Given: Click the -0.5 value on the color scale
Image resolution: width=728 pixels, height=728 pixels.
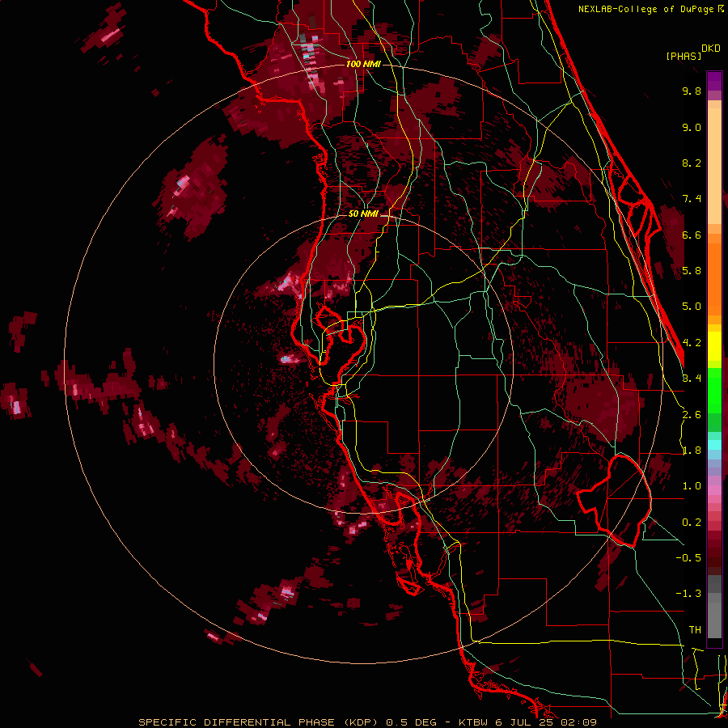Looking at the screenshot, I should [688, 558].
